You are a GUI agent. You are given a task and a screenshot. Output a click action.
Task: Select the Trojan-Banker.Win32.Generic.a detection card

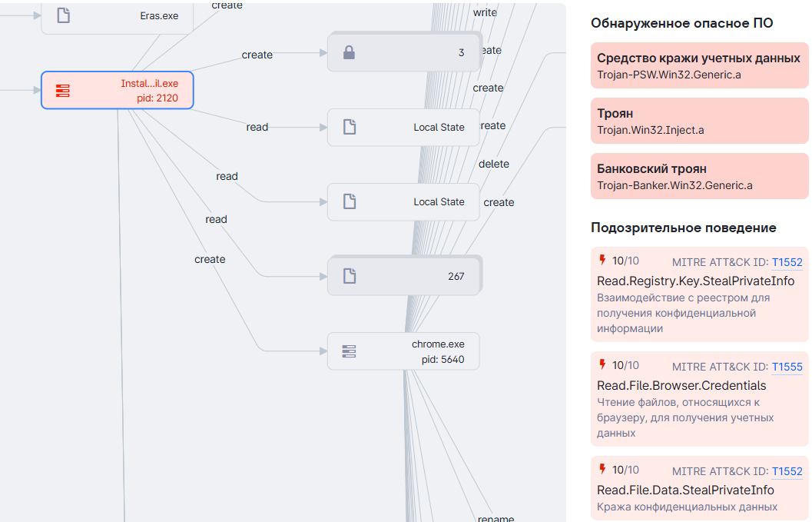[x=698, y=178]
